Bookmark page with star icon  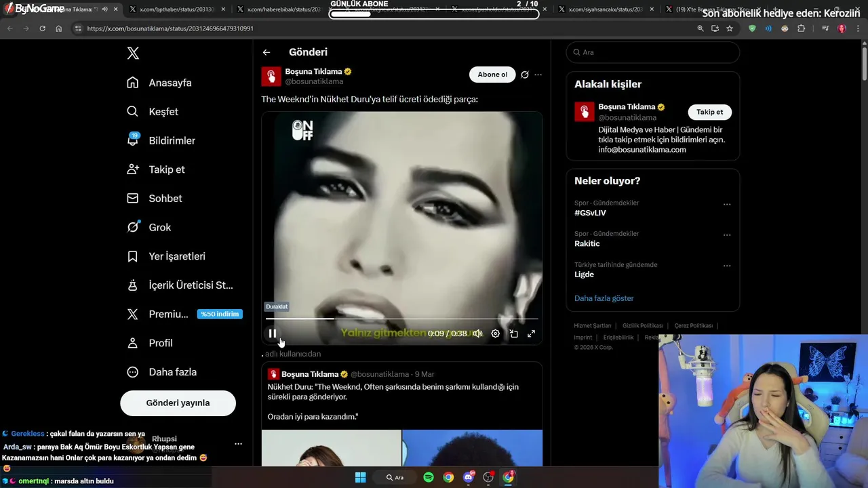tap(730, 28)
